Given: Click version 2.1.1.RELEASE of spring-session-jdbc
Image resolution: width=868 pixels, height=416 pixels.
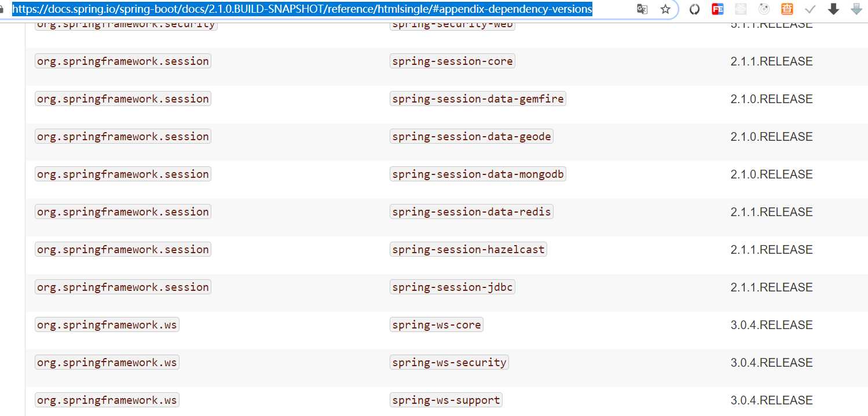Looking at the screenshot, I should 771,287.
